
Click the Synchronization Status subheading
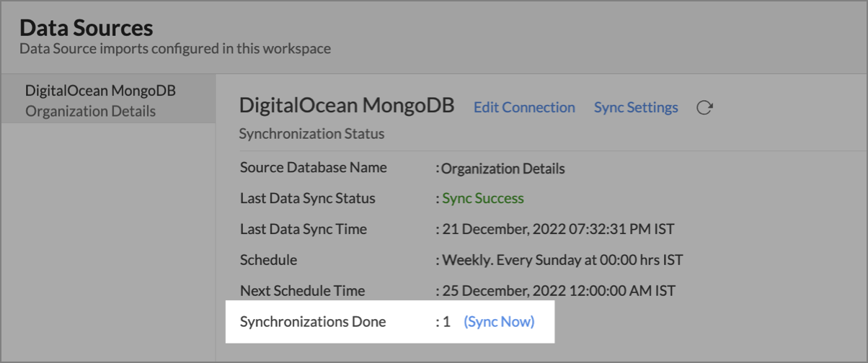click(x=311, y=134)
